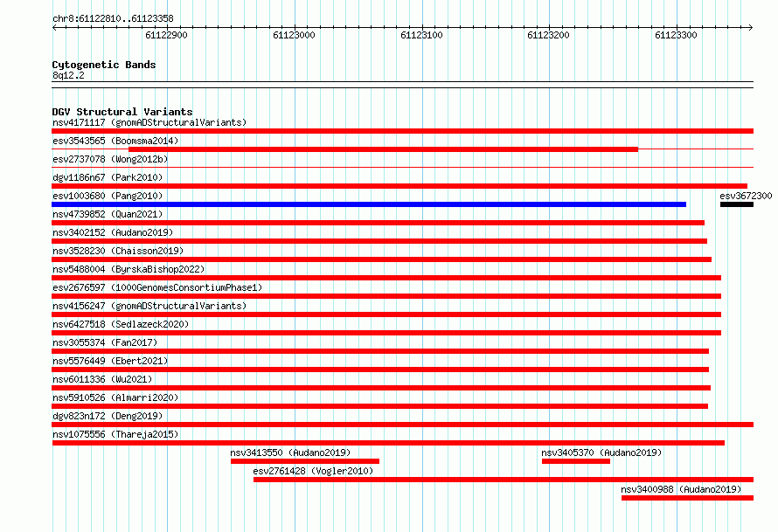The width and height of the screenshot is (778, 532).
Task: Click the chr8:61122810..61123358 region label
Action: point(113,19)
